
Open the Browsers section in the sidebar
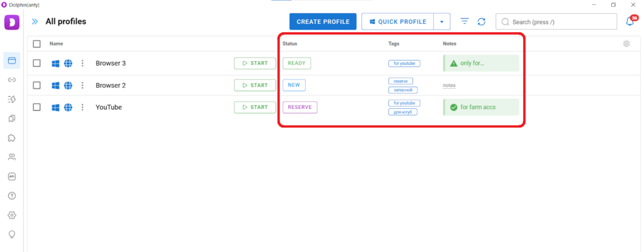11,60
